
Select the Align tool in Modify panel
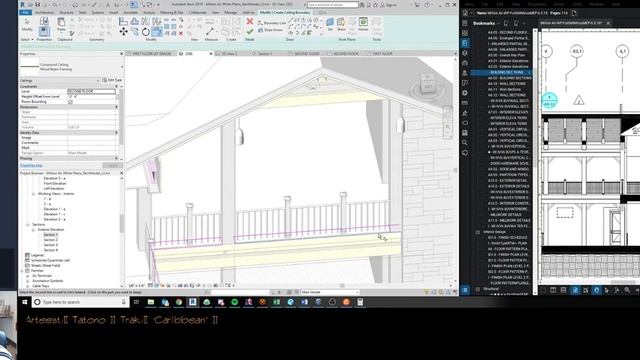coord(123,22)
